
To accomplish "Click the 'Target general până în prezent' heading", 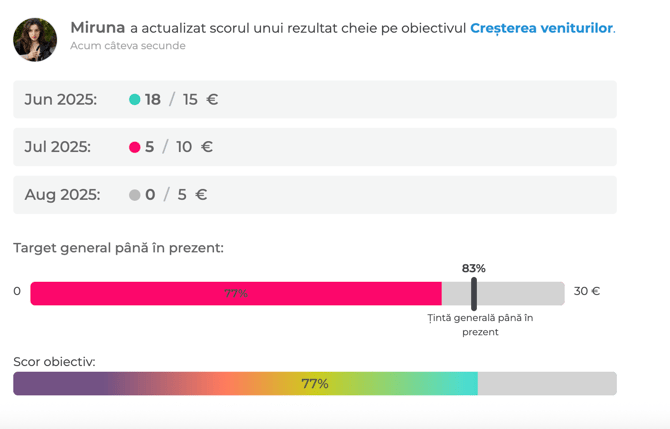I will (118, 248).
